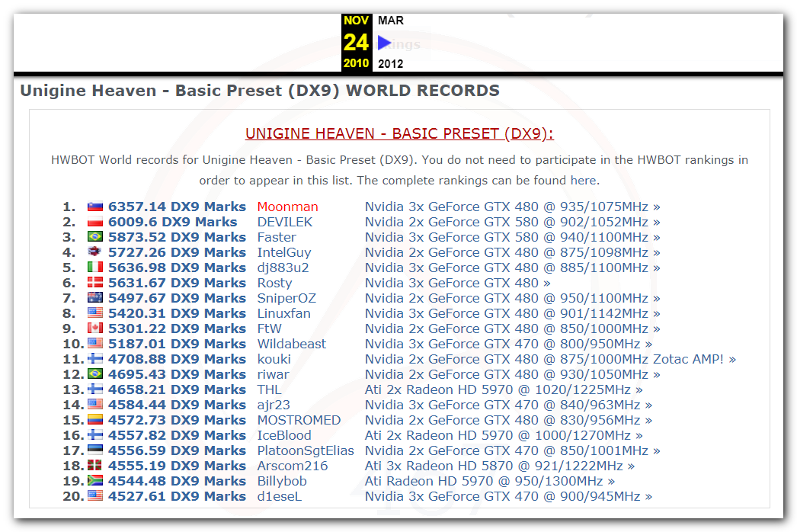Open Nvidia 2x GeForce GTX 580 @ 902/1052MHz hardware

pyautogui.click(x=512, y=223)
